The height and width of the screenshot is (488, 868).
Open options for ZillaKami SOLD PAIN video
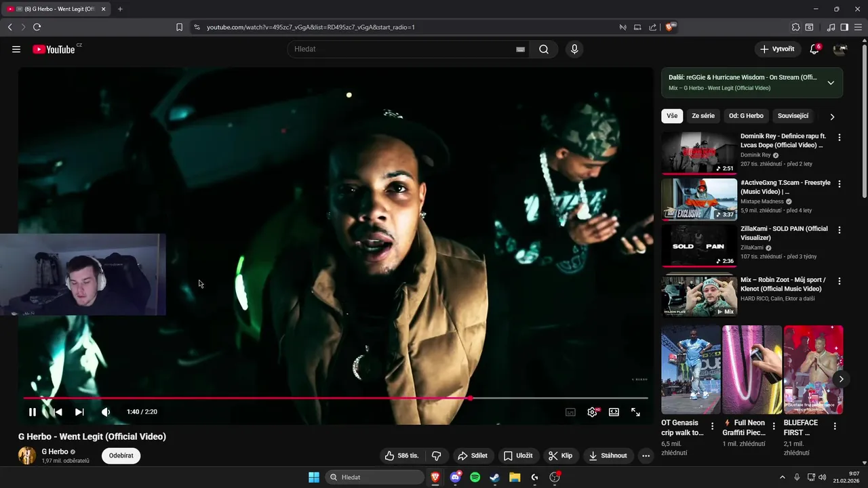(840, 230)
